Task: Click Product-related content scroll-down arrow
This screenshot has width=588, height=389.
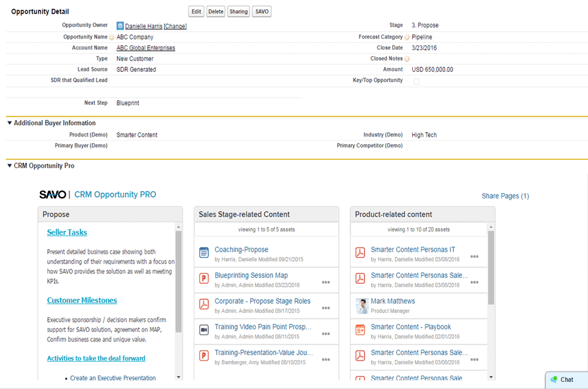Action: 491,377
